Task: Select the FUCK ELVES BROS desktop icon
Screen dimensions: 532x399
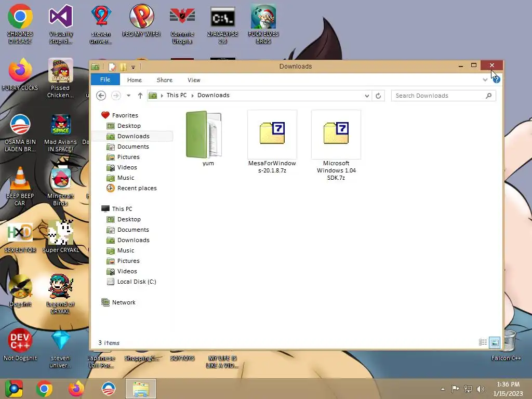Action: (x=263, y=24)
